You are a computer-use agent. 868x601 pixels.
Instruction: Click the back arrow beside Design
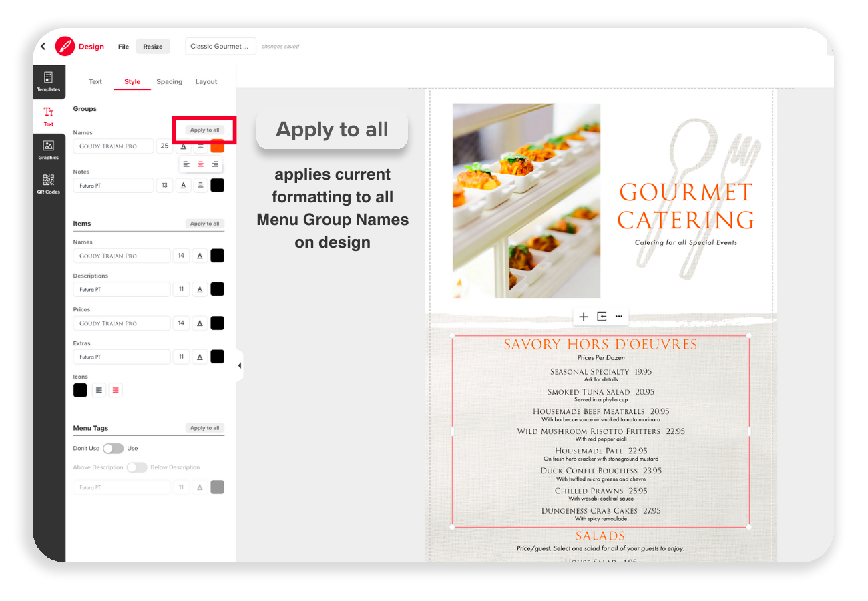(x=43, y=47)
